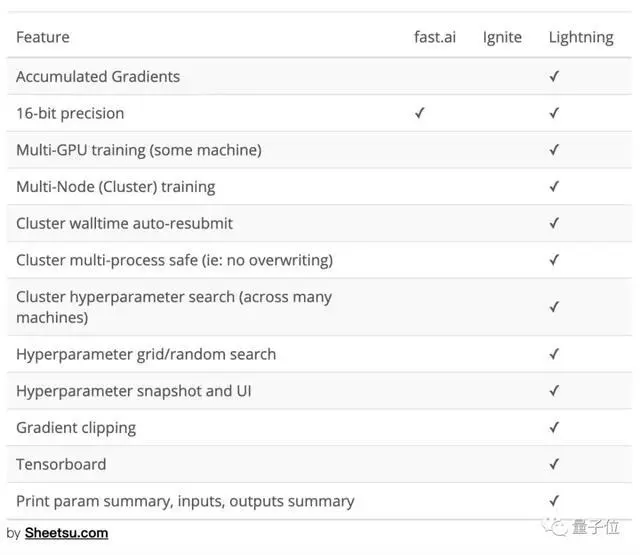The image size is (640, 555).
Task: Click the Lightning checkmark for Gradient clipping
Action: (x=554, y=428)
